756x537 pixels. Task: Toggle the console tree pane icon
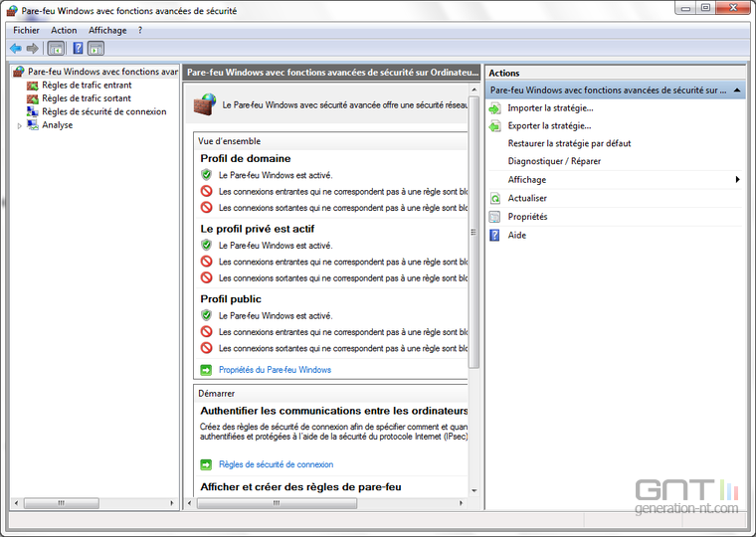56,48
